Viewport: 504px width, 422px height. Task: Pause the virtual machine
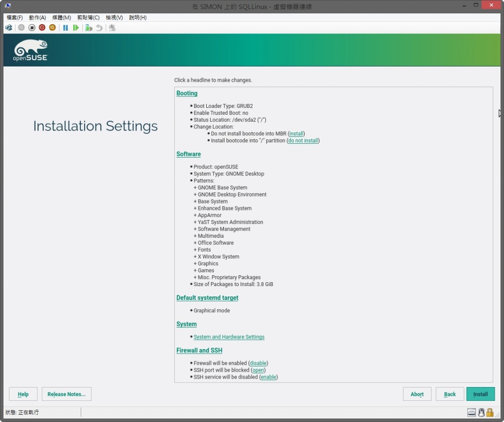[x=65, y=28]
